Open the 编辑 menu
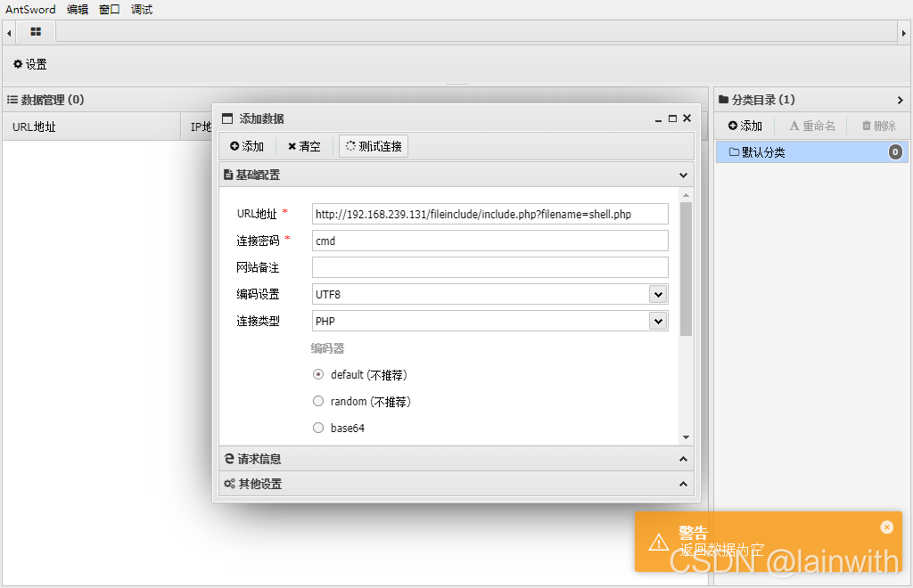913x588 pixels. (x=78, y=9)
